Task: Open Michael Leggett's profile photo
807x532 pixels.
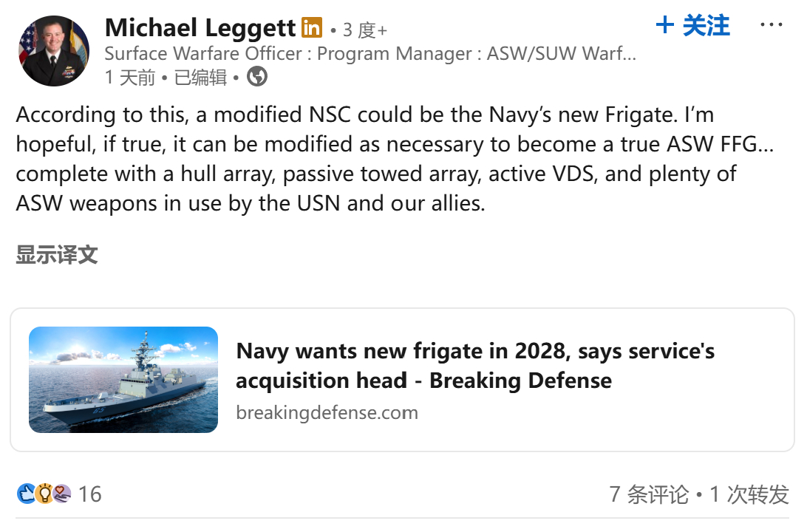Action: [53, 50]
